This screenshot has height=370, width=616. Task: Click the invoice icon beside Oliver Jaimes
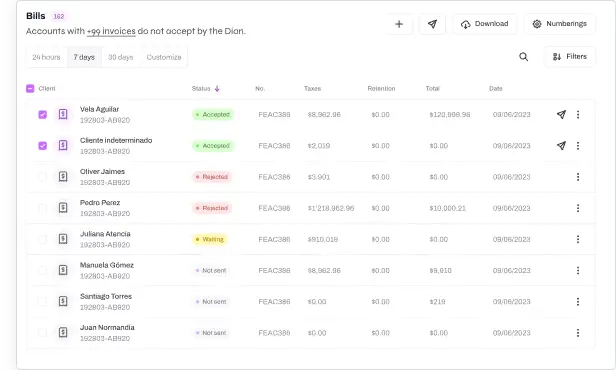(x=63, y=177)
